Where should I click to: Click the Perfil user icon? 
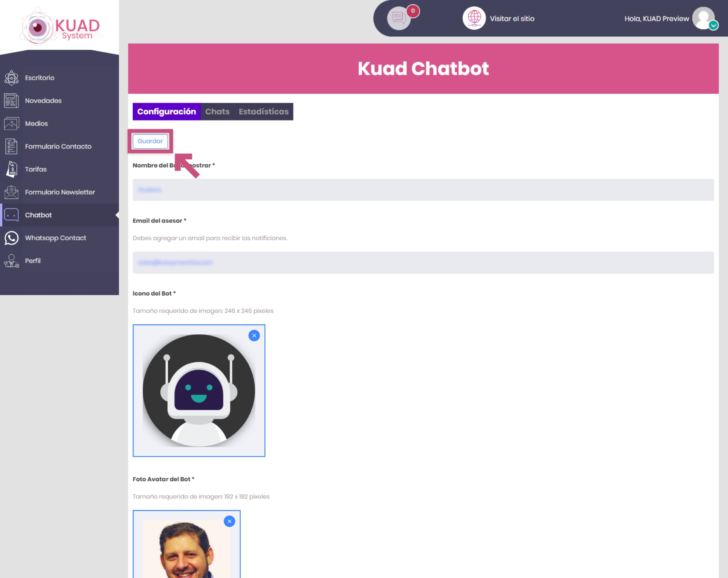click(11, 261)
